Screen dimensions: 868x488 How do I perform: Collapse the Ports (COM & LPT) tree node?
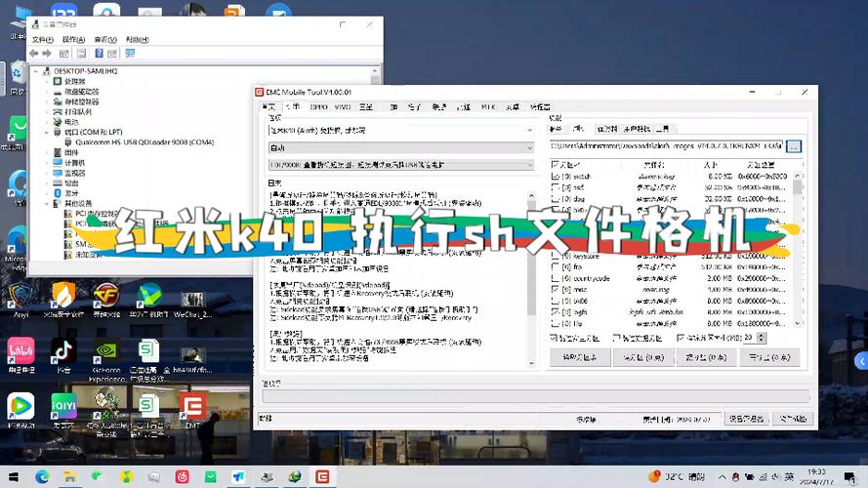click(47, 132)
